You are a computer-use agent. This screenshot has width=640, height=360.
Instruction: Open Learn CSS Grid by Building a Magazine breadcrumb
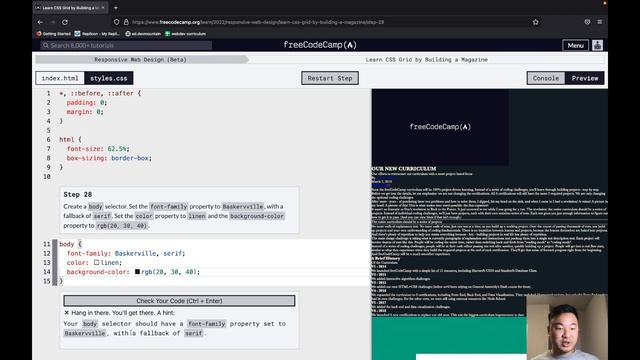click(x=427, y=60)
